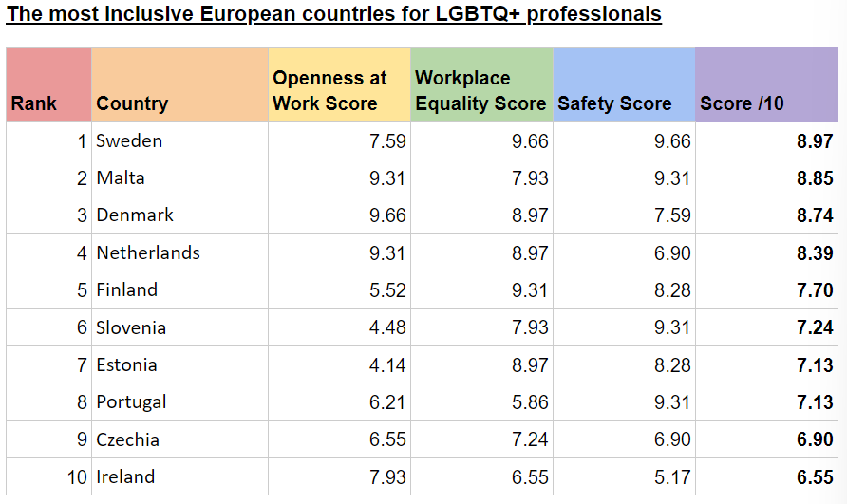This screenshot has height=504, width=847.
Task: Select the Sweden country cell
Action: 129,140
